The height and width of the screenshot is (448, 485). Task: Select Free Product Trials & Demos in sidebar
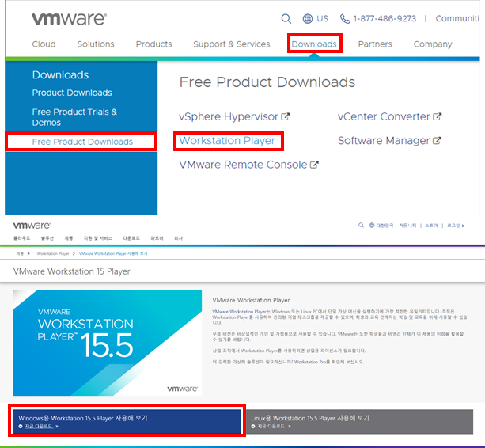coord(74,117)
